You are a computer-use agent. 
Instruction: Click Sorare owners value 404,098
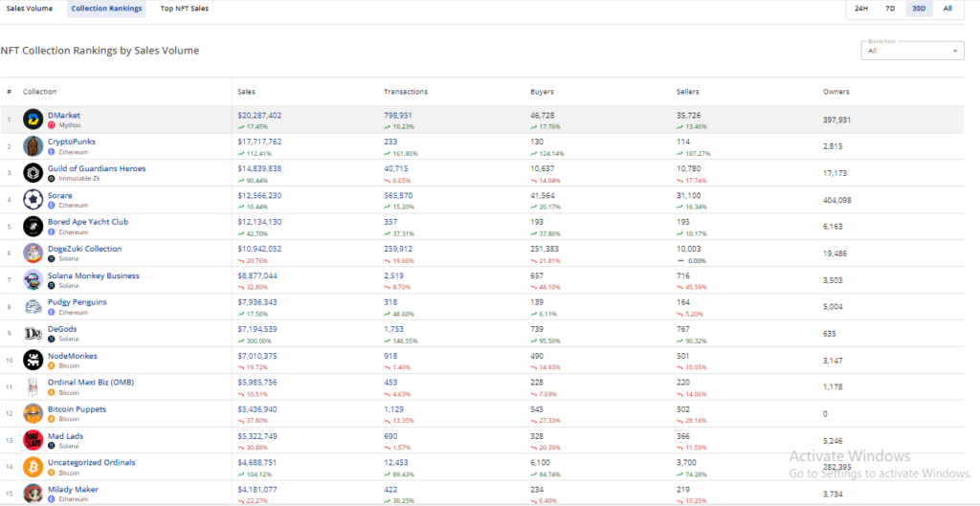(837, 200)
